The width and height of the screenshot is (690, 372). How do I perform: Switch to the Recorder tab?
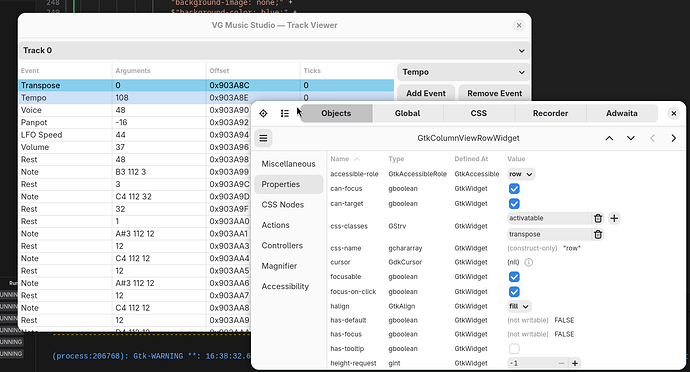[551, 114]
